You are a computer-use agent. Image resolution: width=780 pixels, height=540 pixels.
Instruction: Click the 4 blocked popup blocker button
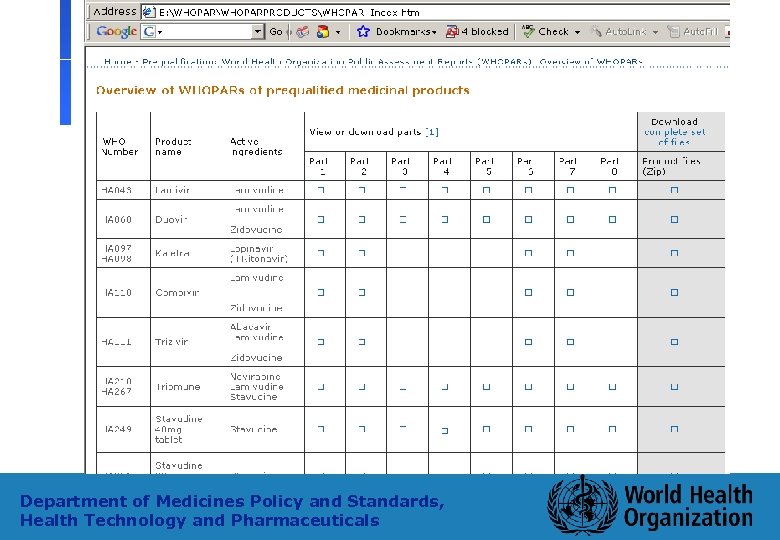pos(477,32)
